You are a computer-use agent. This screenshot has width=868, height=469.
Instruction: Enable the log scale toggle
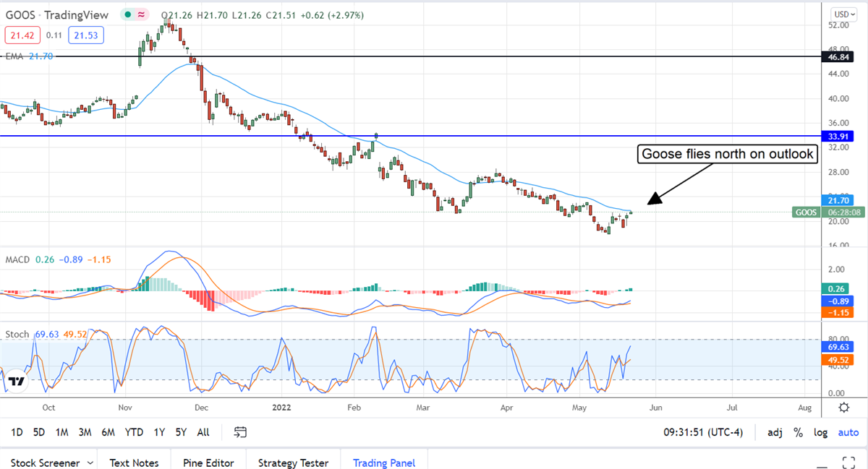[820, 432]
